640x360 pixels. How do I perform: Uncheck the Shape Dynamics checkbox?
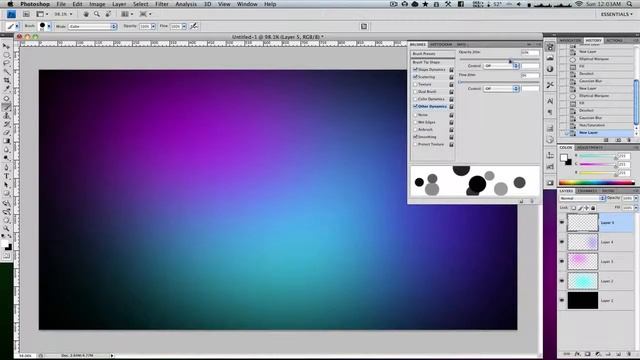415,69
